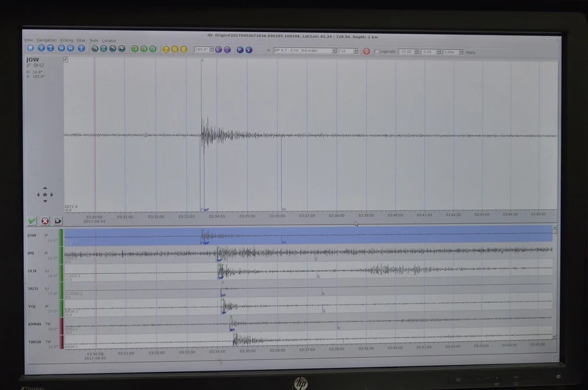The height and width of the screenshot is (390, 588).
Task: Confirm picks with the green checkmark icon
Action: [x=33, y=221]
